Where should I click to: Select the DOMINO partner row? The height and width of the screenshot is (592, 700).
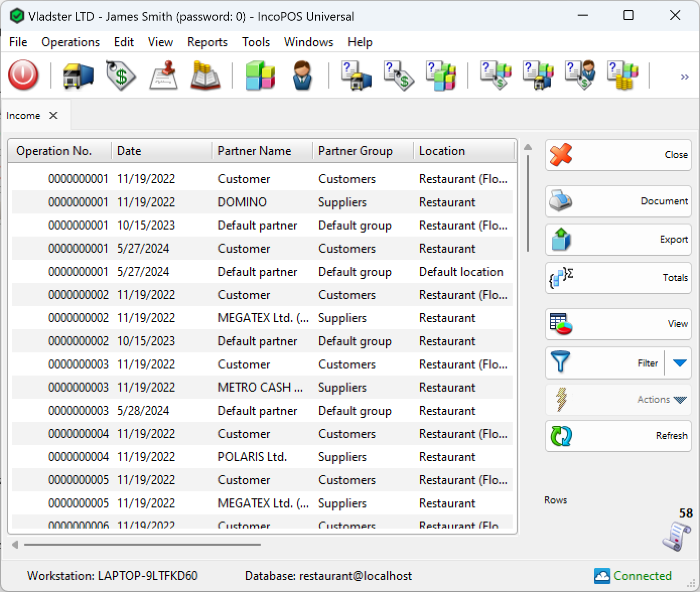[262, 202]
